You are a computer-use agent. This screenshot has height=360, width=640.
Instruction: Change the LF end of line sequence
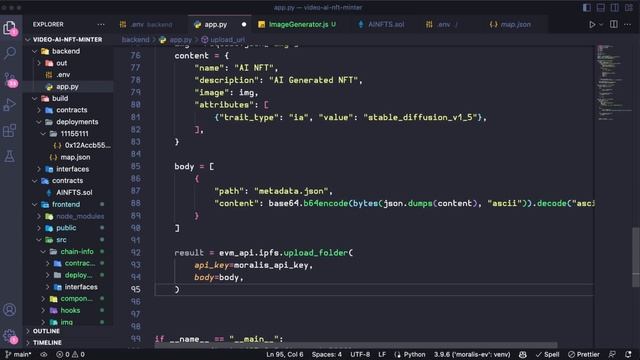(x=382, y=354)
